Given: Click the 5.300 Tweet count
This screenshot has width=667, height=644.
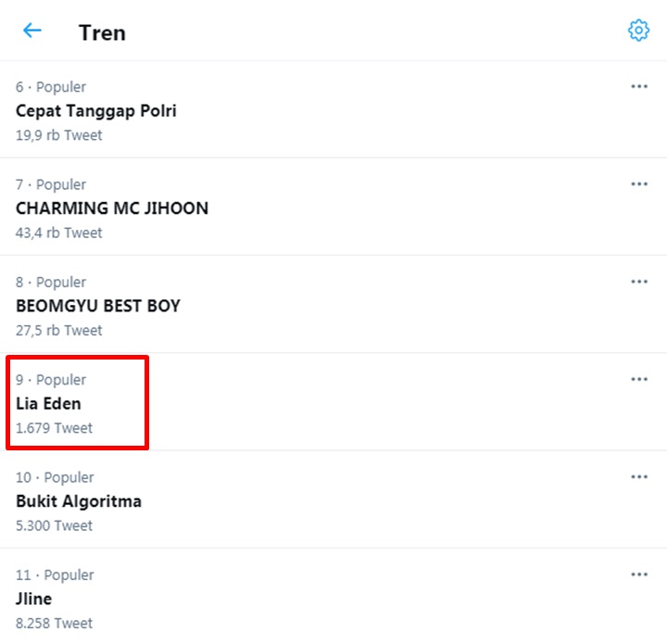Looking at the screenshot, I should tap(54, 525).
